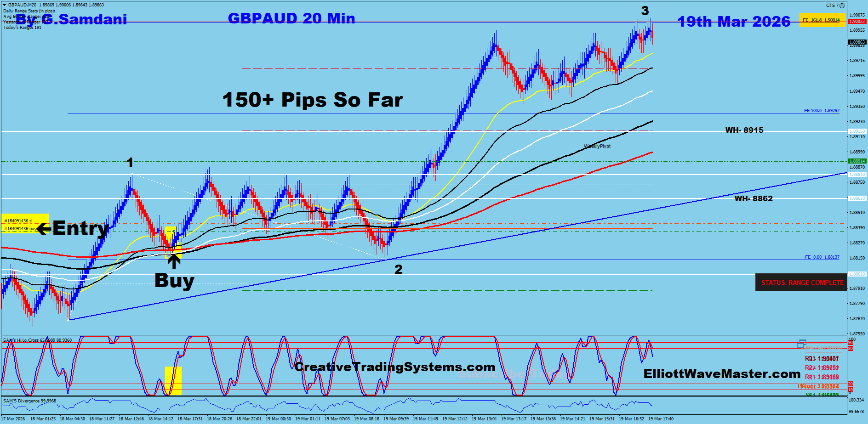Click the Daily Range Stats info block
This screenshot has width=868, height=424.
(25, 20)
